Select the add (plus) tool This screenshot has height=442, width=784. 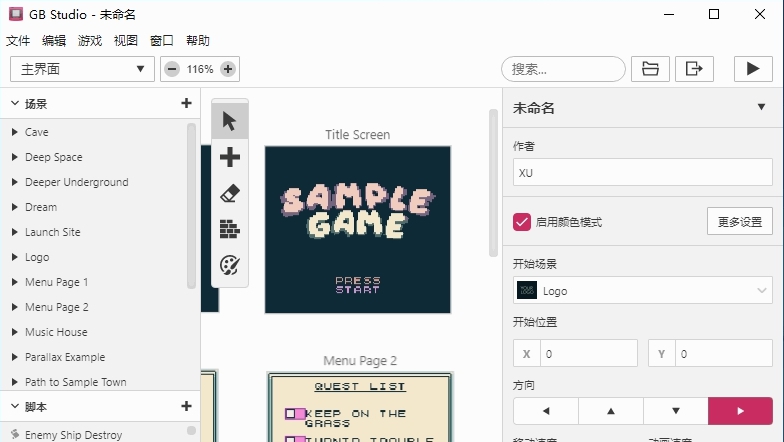click(x=230, y=157)
